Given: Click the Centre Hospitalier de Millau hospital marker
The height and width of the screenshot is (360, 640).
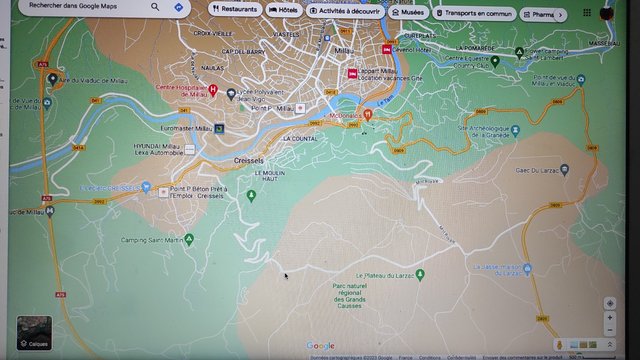Looking at the screenshot, I should click(x=213, y=89).
